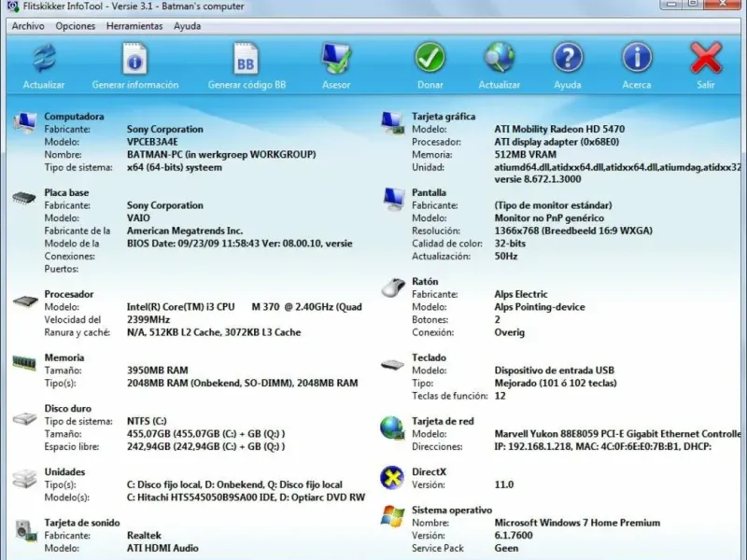Click the Dispositivo de entrada USB value
This screenshot has height=560, width=747.
tap(554, 371)
